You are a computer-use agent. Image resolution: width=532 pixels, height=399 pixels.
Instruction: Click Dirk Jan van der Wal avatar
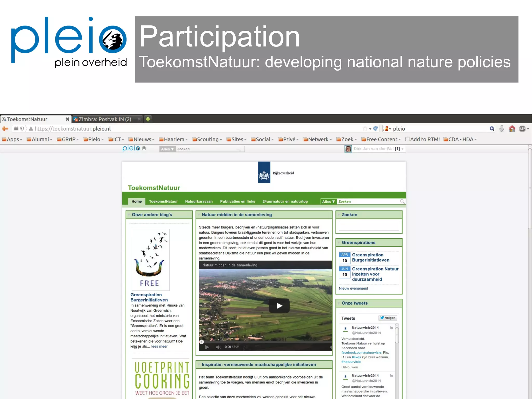pyautogui.click(x=348, y=149)
